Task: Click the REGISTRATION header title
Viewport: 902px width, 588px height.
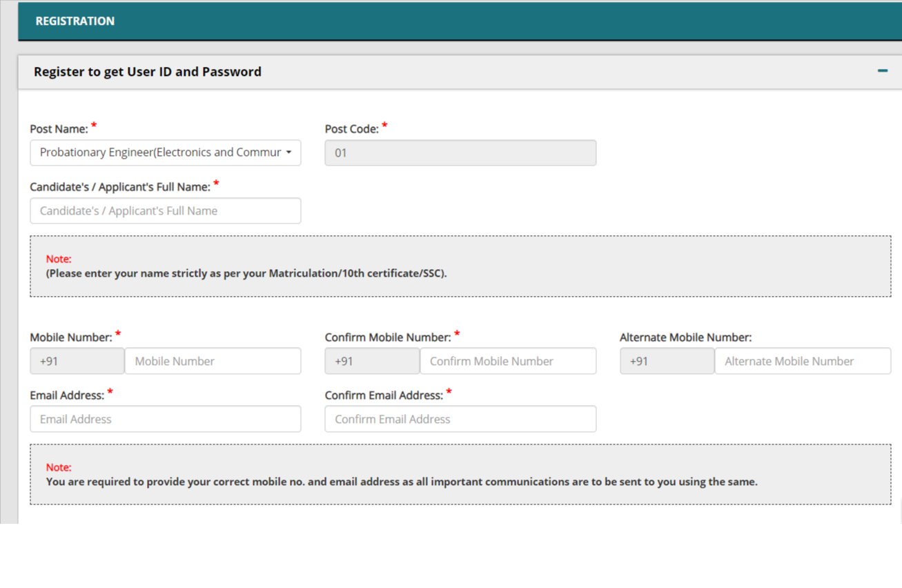Action: pyautogui.click(x=75, y=21)
